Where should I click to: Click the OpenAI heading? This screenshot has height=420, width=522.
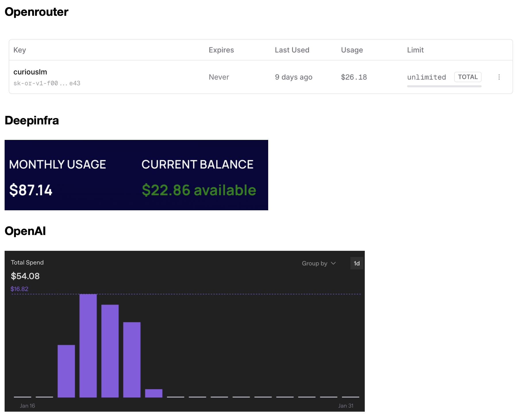coord(25,231)
